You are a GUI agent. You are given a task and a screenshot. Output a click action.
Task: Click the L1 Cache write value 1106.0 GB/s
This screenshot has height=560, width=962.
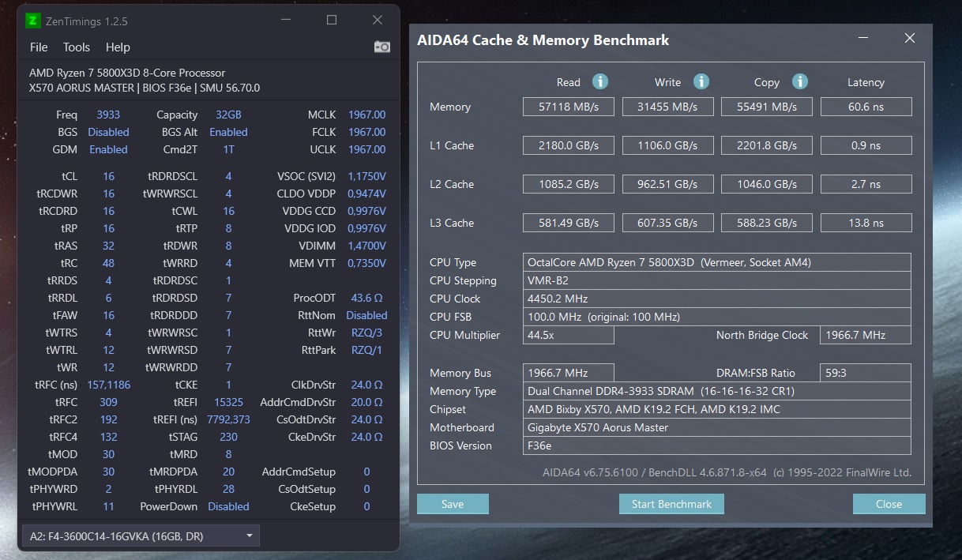click(668, 145)
